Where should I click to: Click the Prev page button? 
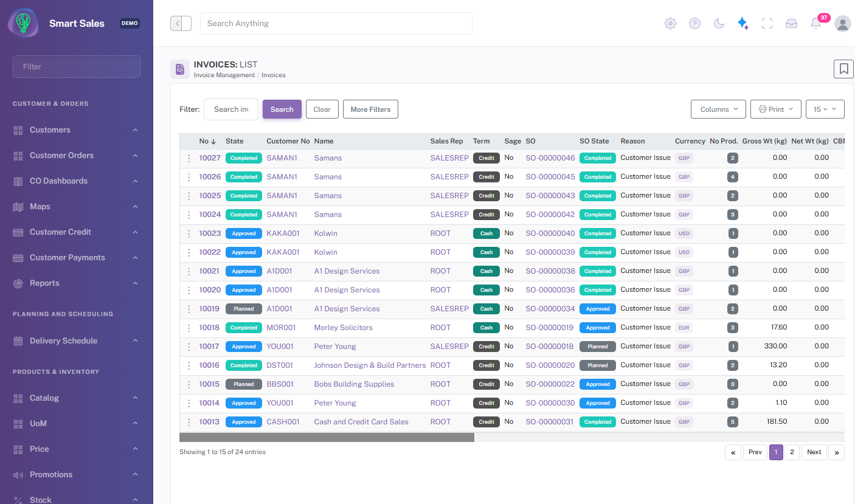[x=755, y=452]
